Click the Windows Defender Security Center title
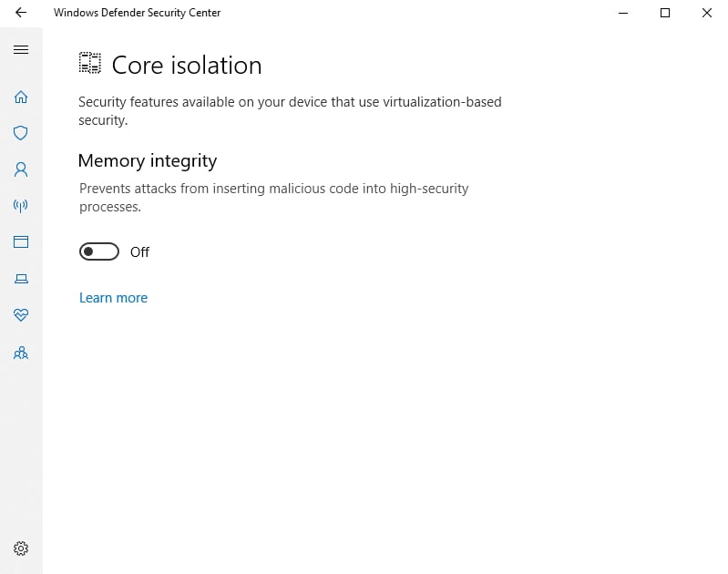Screen dimensions: 728x574 pos(137,13)
